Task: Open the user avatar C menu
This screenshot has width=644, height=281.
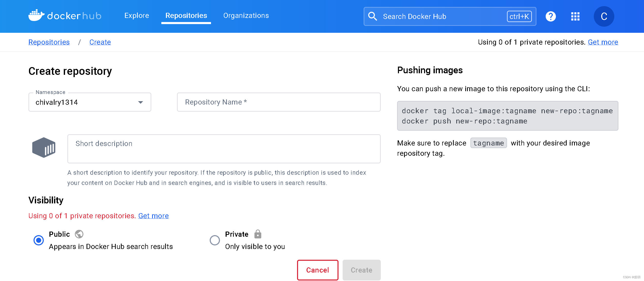Action: tap(604, 16)
